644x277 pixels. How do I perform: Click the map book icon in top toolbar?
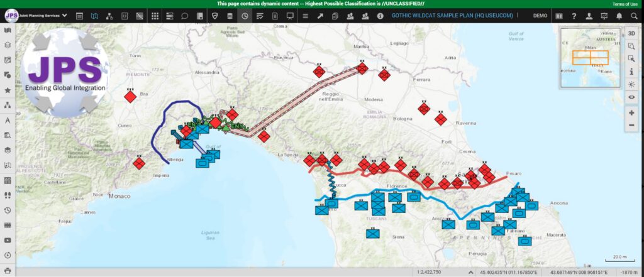tap(95, 15)
